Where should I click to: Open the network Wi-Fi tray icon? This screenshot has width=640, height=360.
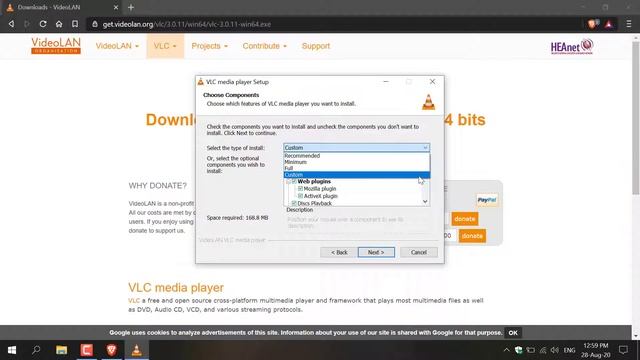542,350
